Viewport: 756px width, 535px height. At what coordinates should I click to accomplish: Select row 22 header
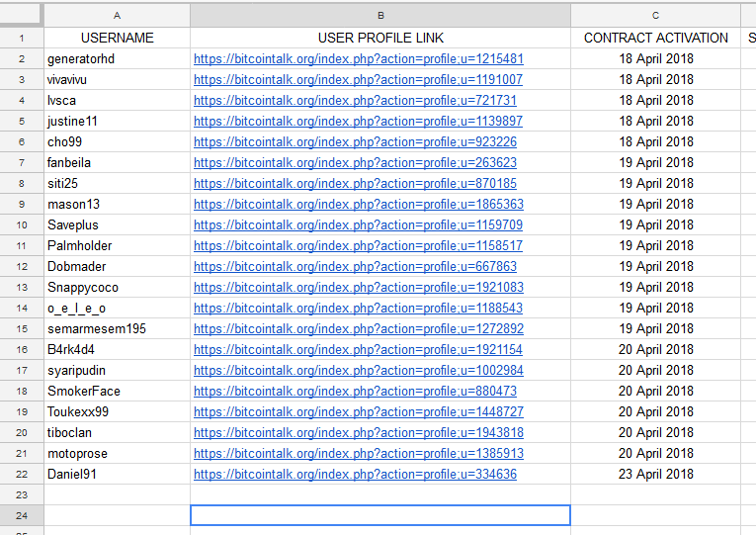pos(22,475)
